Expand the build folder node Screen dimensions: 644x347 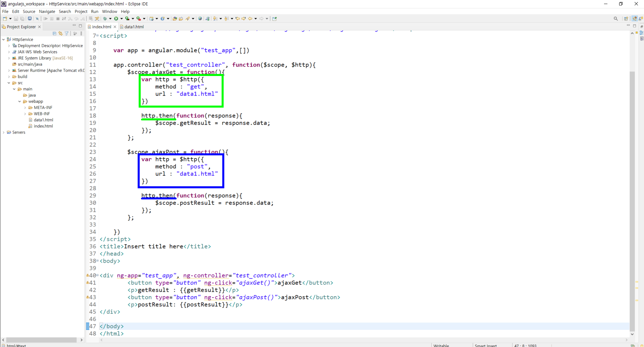pyautogui.click(x=9, y=77)
